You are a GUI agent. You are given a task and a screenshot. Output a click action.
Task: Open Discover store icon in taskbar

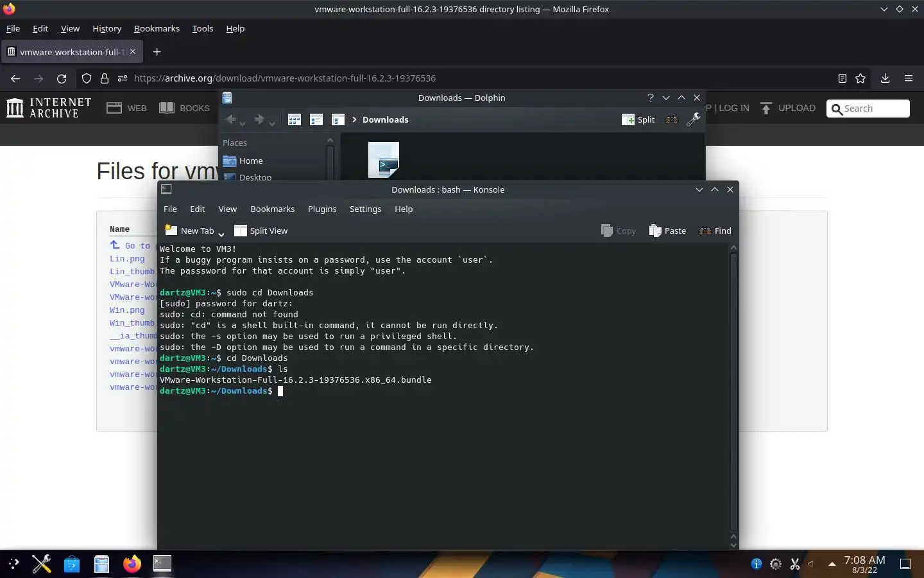[72, 564]
